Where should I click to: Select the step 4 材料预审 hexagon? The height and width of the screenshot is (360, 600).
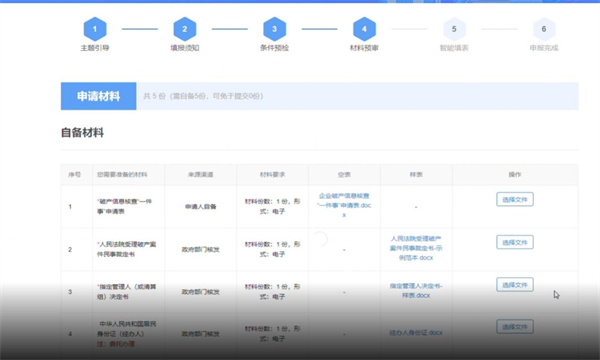click(x=364, y=29)
